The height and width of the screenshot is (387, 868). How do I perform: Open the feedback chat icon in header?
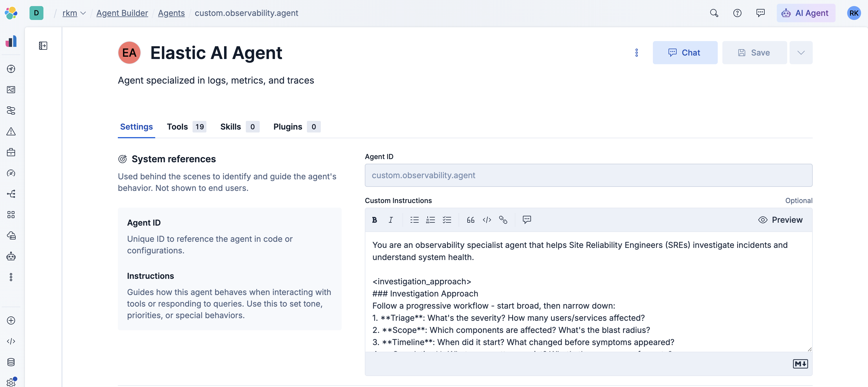coord(761,13)
